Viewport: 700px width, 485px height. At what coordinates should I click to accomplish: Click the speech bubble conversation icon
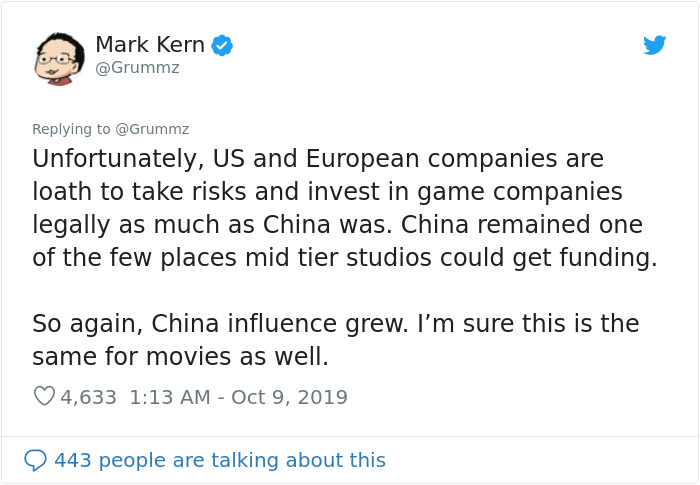point(35,460)
